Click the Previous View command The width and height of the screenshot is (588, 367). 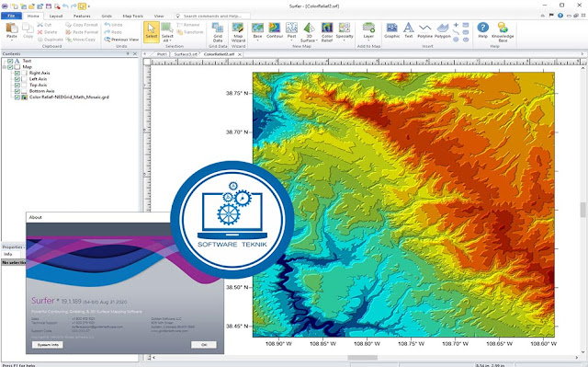tap(121, 40)
